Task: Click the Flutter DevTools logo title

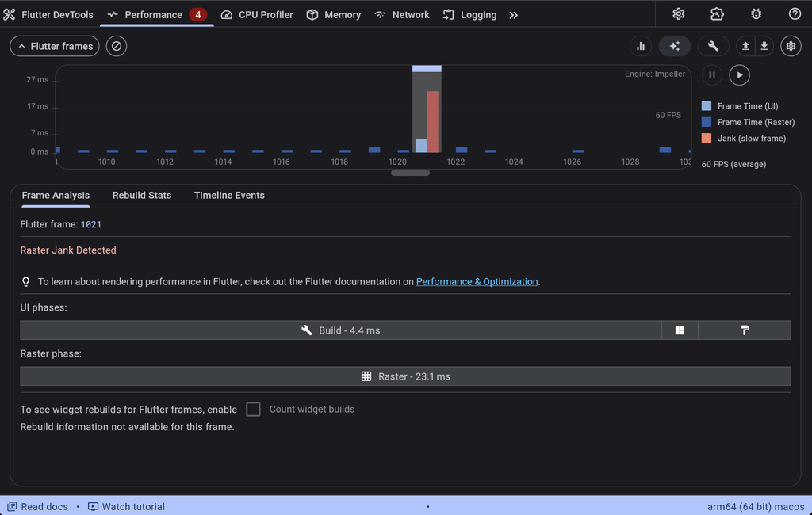Action: coord(48,14)
